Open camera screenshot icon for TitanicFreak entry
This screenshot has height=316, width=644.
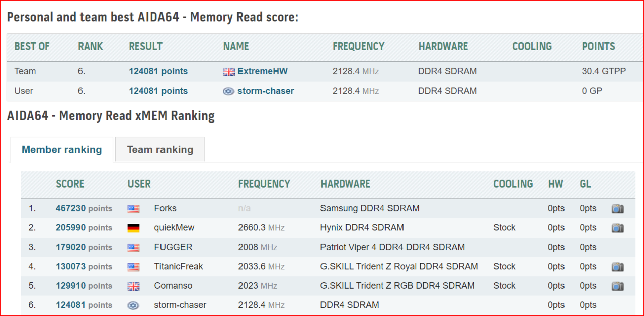(617, 267)
